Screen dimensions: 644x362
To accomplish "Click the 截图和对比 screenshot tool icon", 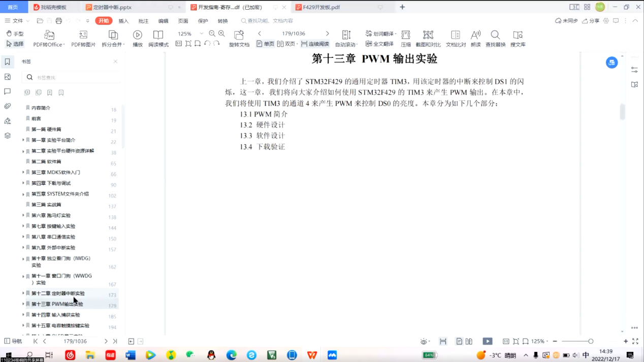I will (x=428, y=35).
